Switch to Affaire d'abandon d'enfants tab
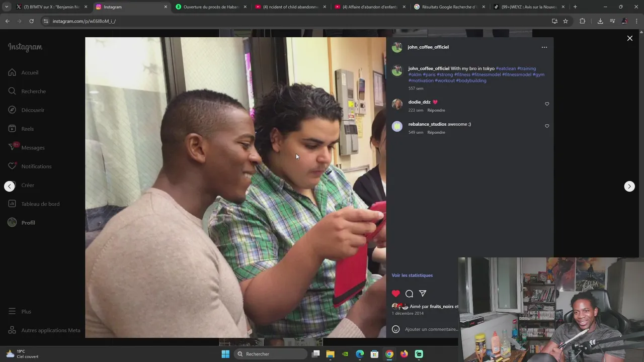The height and width of the screenshot is (362, 644). click(370, 7)
